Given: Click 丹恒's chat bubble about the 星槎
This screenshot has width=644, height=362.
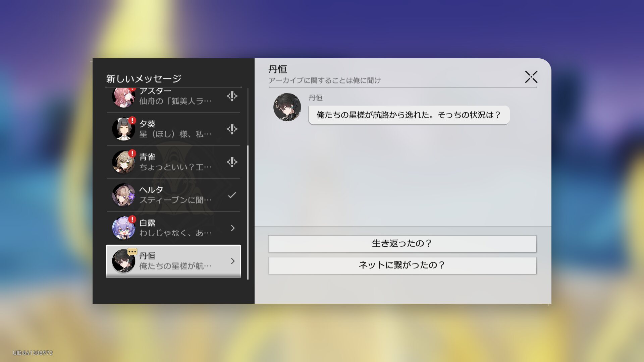Looking at the screenshot, I should click(x=409, y=115).
